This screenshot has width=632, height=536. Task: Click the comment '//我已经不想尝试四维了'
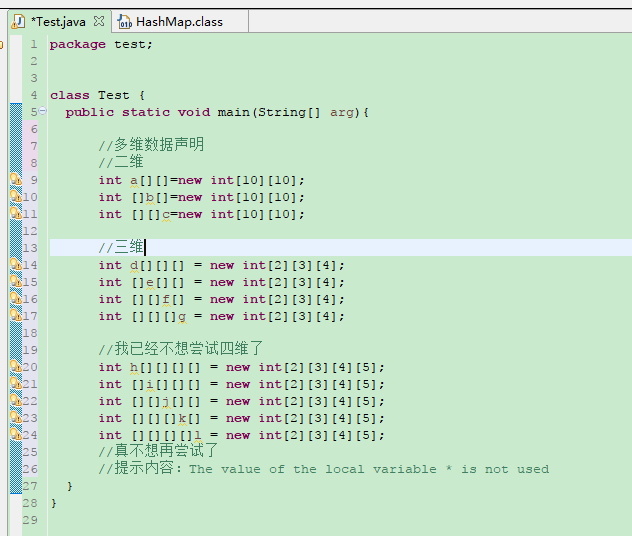pos(181,348)
